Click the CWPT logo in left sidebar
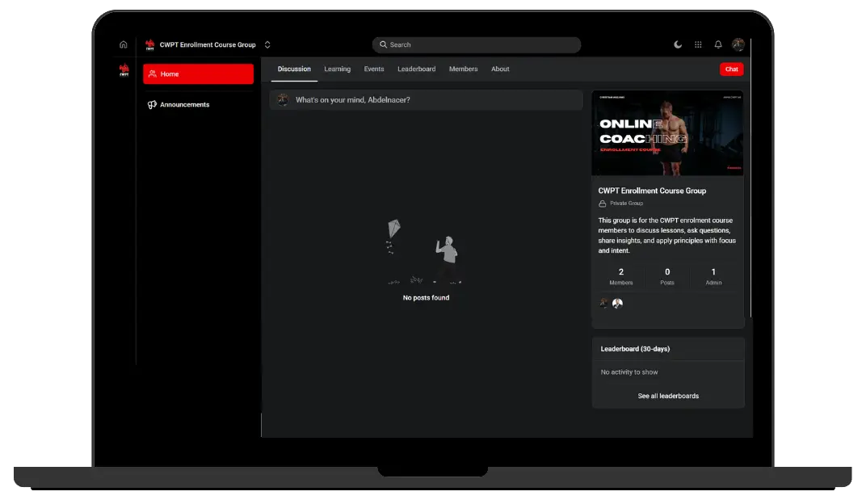The image size is (862, 504). [124, 70]
